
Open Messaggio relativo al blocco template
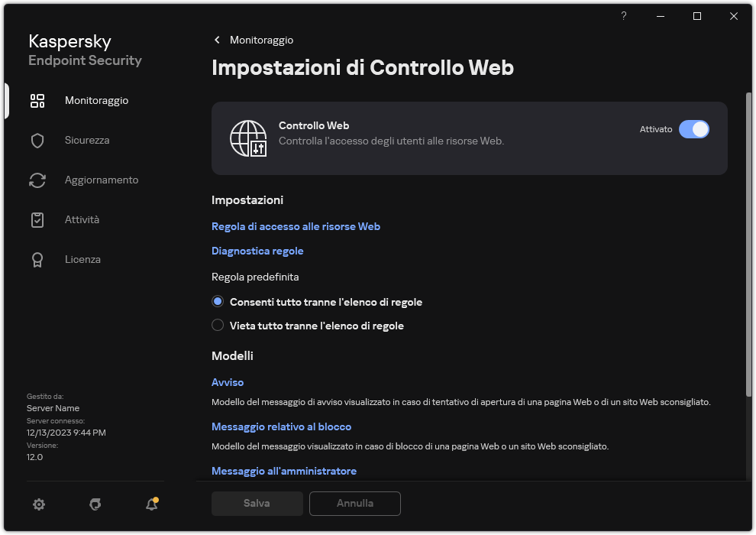tap(281, 426)
